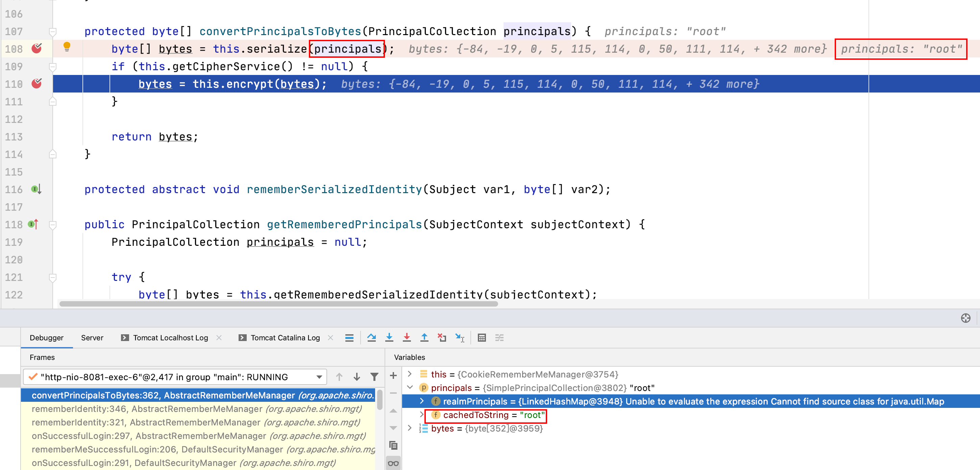Viewport: 980px width, 470px height.
Task: Toggle the show watches glasses icon
Action: click(393, 463)
